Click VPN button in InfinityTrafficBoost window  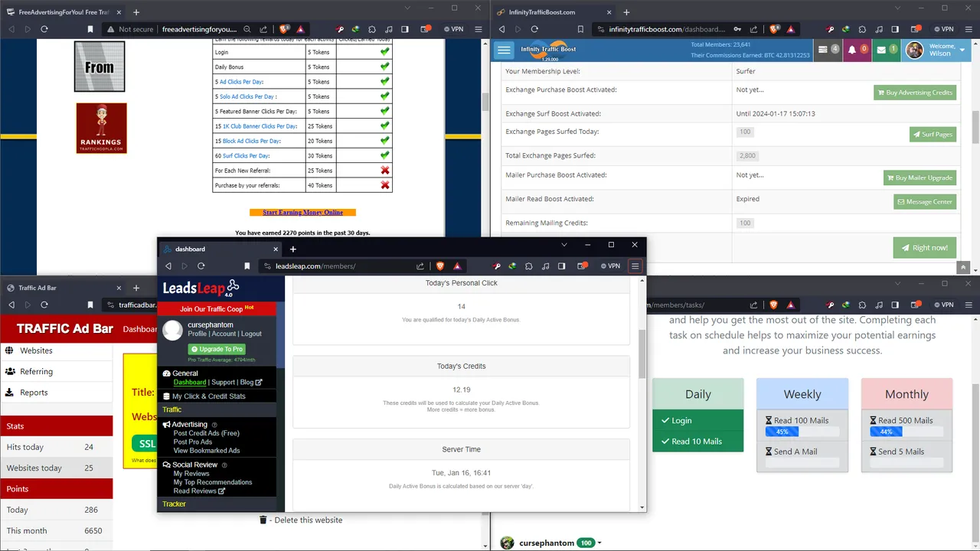[942, 29]
